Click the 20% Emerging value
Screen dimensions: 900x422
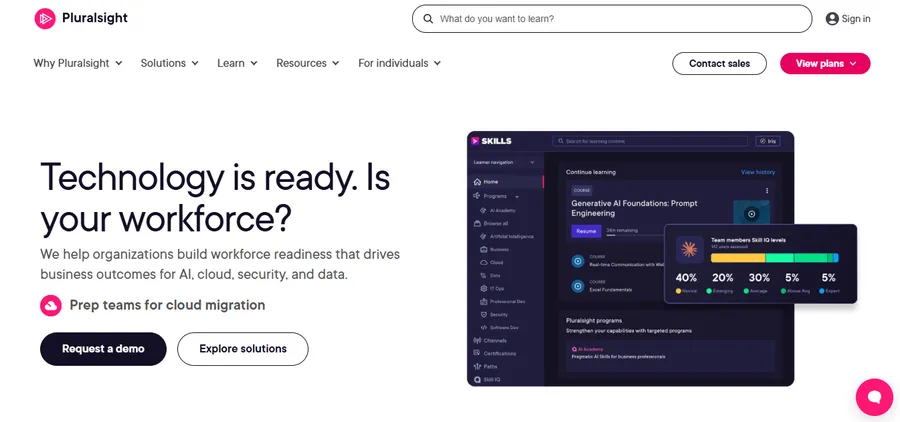pos(723,278)
